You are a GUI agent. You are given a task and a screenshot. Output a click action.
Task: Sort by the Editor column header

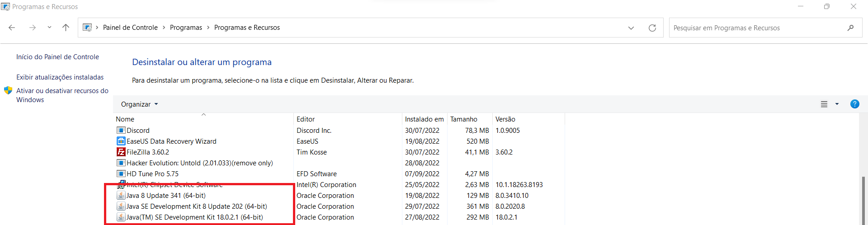tap(348, 119)
